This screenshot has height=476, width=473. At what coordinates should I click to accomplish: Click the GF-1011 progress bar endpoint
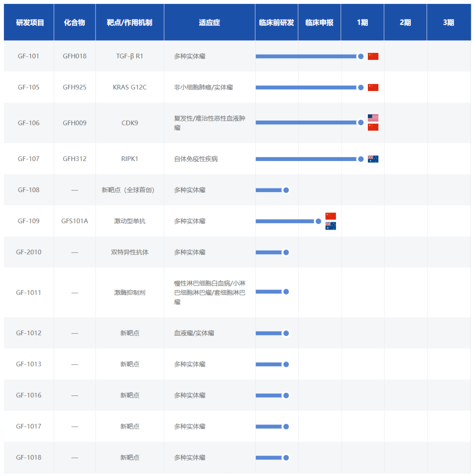286,292
